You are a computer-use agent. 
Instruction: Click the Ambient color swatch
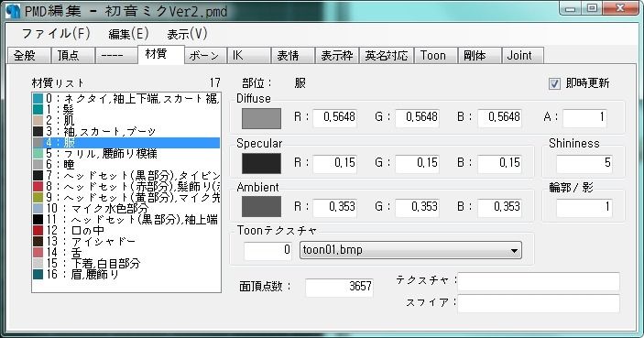[261, 207]
